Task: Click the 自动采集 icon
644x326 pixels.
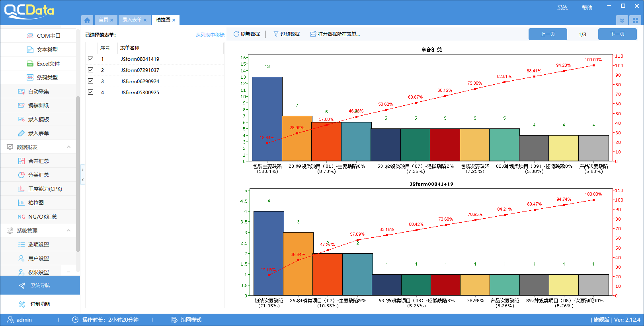Action: click(21, 91)
